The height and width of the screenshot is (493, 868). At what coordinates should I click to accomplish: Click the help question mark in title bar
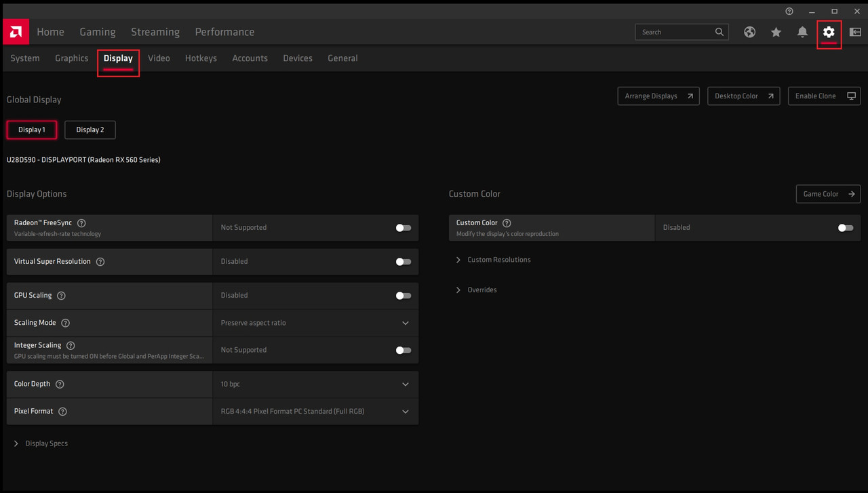pos(789,12)
